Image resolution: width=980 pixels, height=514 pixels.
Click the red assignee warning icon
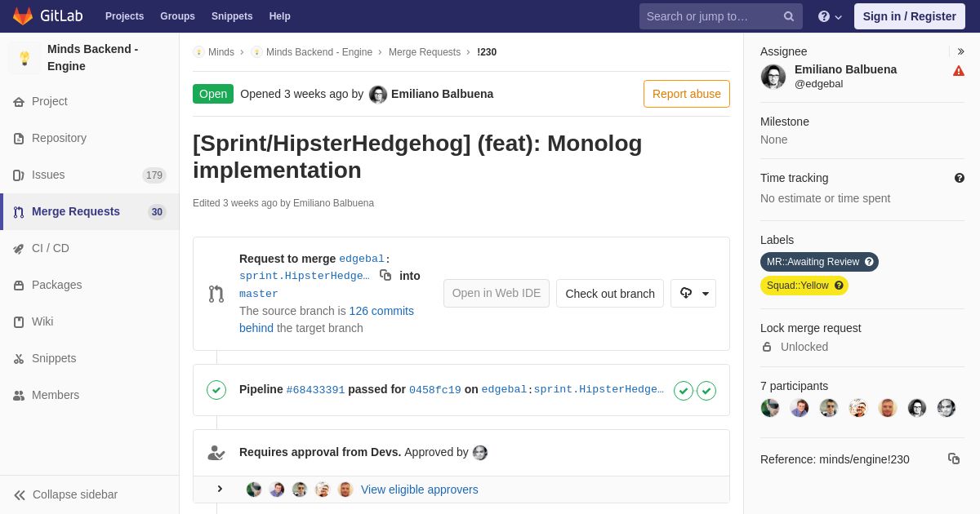pos(959,71)
